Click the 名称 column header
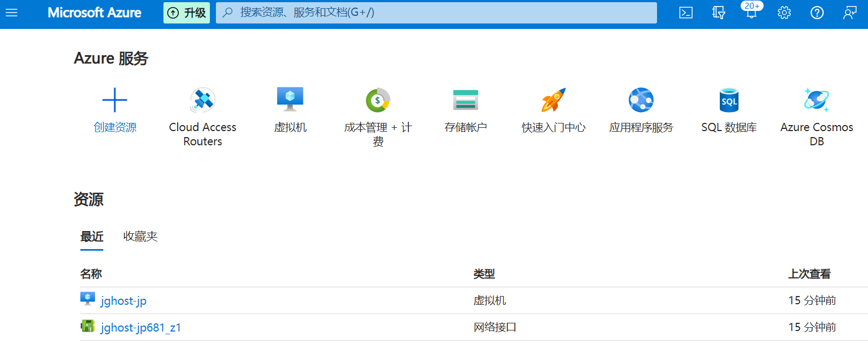Image resolution: width=868 pixels, height=343 pixels. click(x=91, y=274)
